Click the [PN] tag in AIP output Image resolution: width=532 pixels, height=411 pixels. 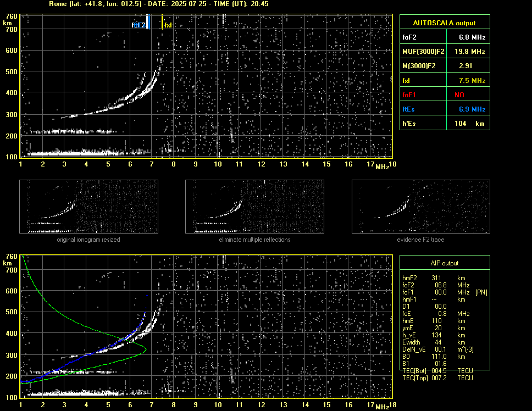(x=481, y=292)
